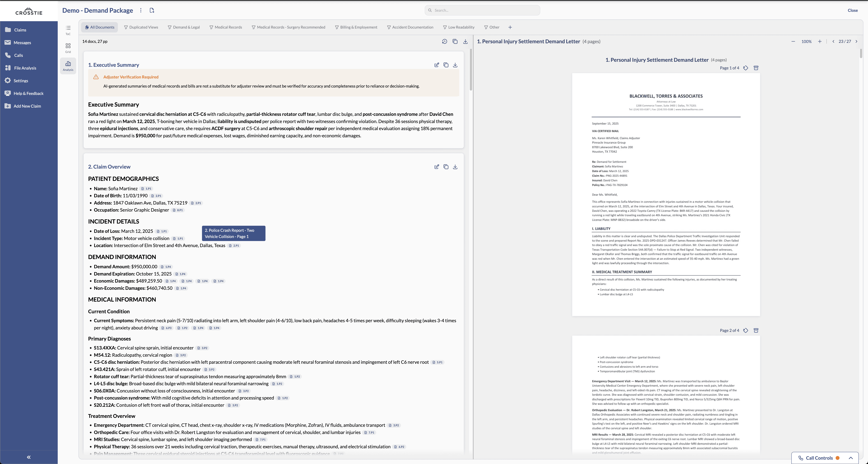The width and height of the screenshot is (868, 464).
Task: Expand the Call Controls panel
Action: (x=851, y=458)
